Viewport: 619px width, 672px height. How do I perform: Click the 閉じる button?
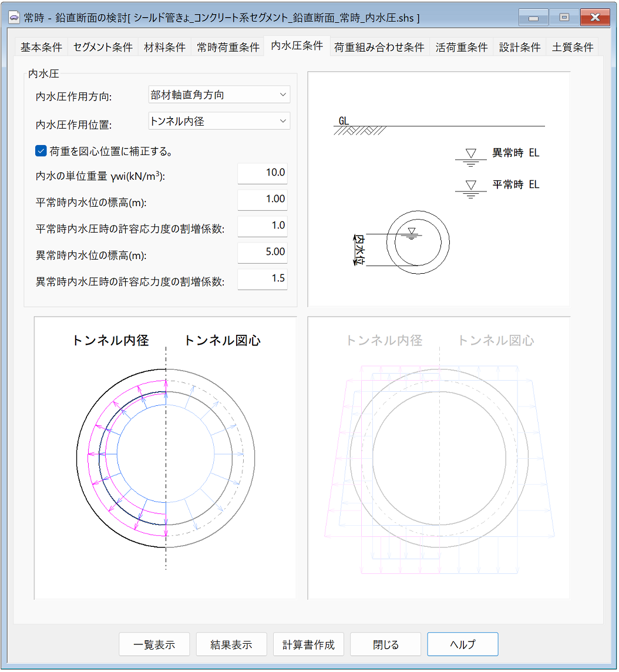tap(385, 644)
